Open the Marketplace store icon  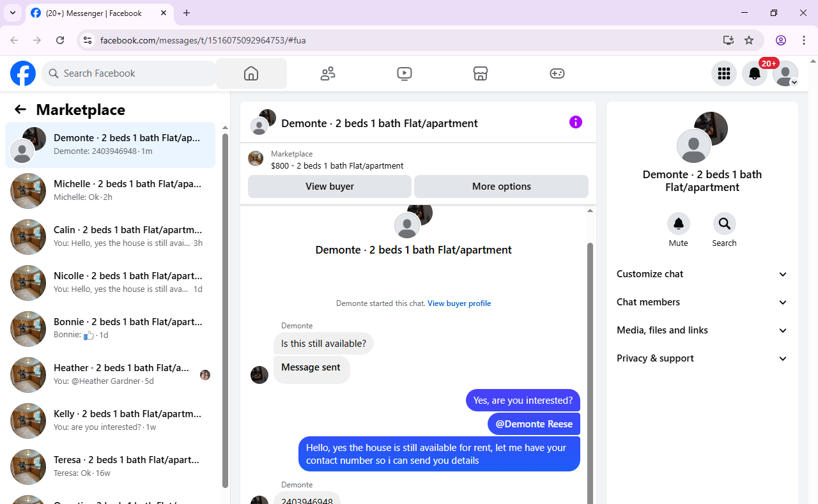point(481,73)
